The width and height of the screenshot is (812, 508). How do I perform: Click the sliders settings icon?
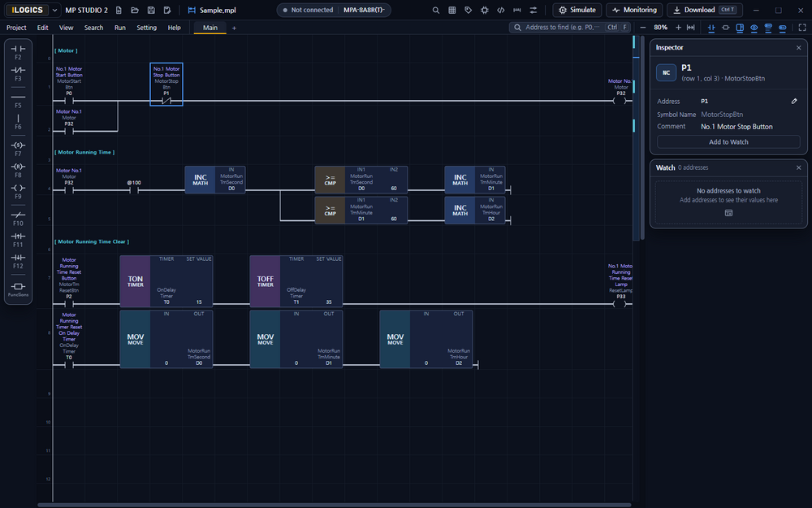533,10
